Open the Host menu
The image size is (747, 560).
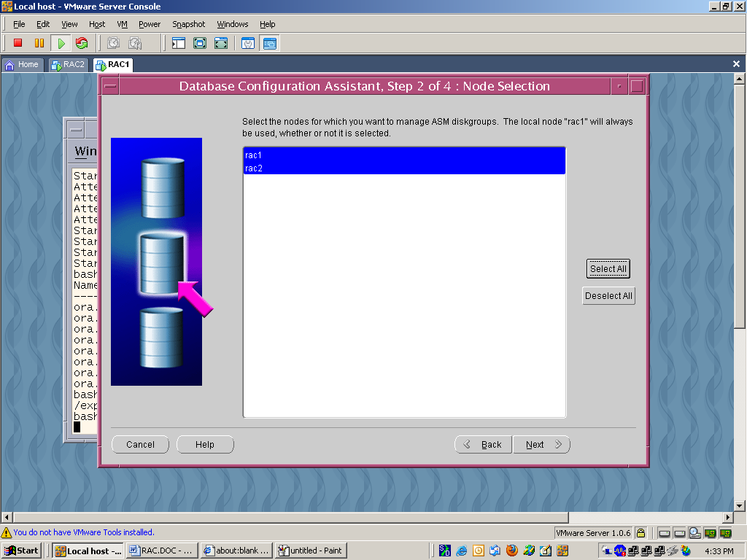97,24
